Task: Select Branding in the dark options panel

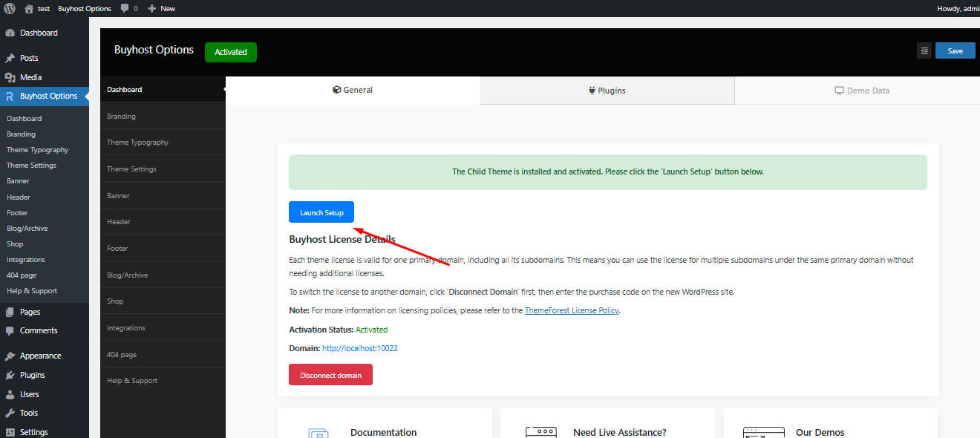Action: click(x=163, y=116)
